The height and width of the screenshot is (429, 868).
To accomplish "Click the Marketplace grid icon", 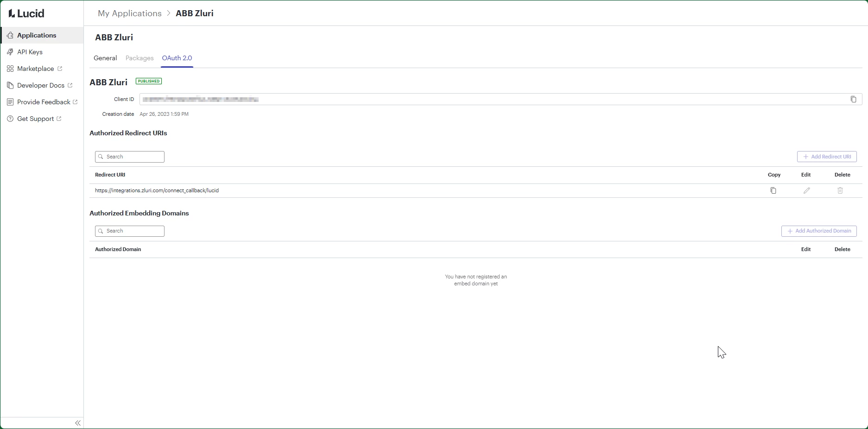I will (10, 69).
